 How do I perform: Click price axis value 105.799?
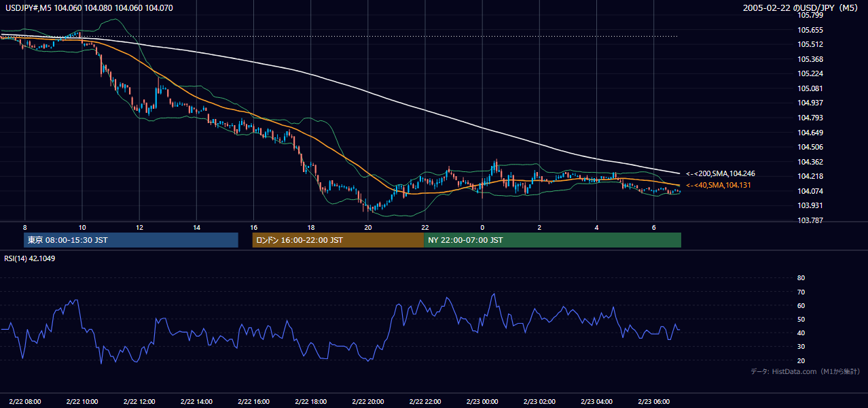810,15
